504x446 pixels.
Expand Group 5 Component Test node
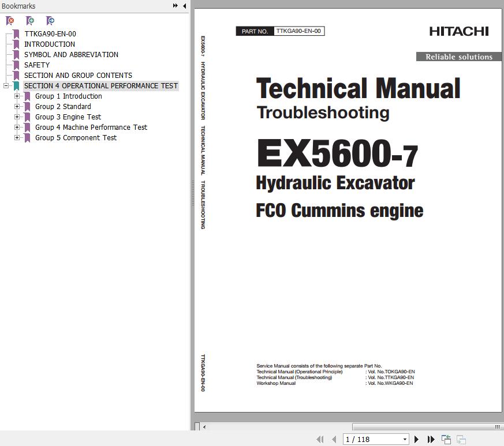17,137
